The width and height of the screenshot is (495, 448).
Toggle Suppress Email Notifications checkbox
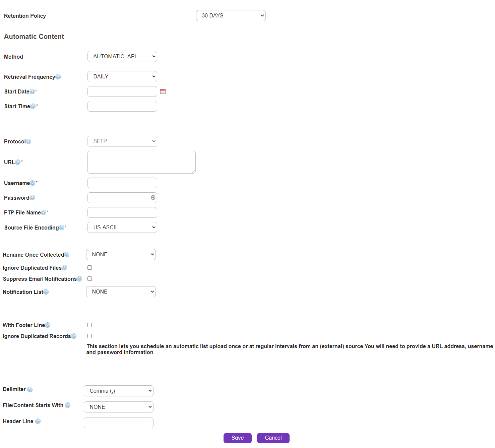(89, 279)
